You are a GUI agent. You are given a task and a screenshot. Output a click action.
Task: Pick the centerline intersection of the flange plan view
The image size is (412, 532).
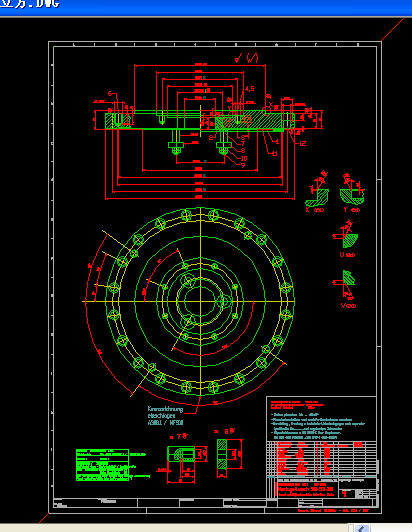[201, 301]
